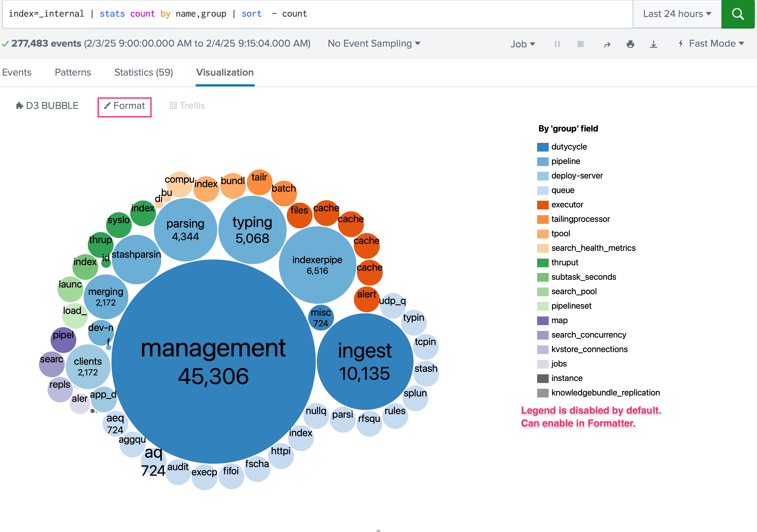Open the Patterns tab
757x532 pixels.
pos(73,73)
